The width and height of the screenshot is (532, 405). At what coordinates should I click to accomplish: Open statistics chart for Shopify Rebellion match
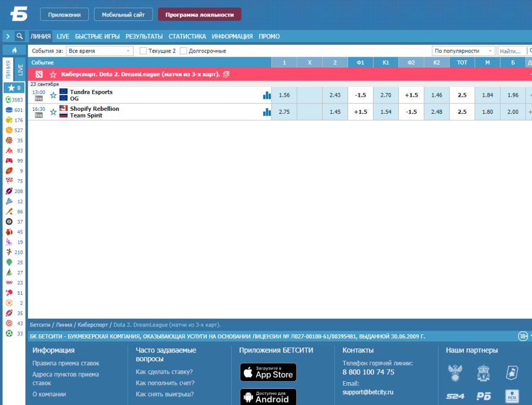pyautogui.click(x=267, y=112)
